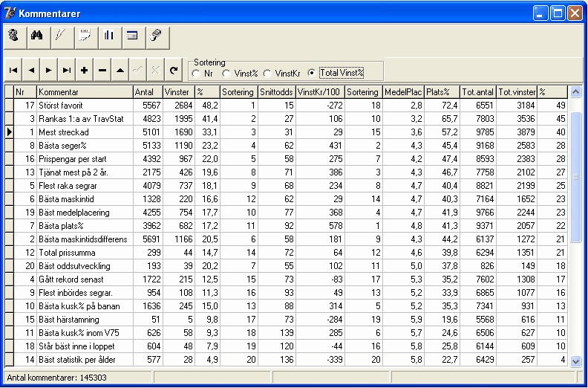The image size is (588, 388).
Task: Click the cancel edit X navigator button
Action: (156, 69)
